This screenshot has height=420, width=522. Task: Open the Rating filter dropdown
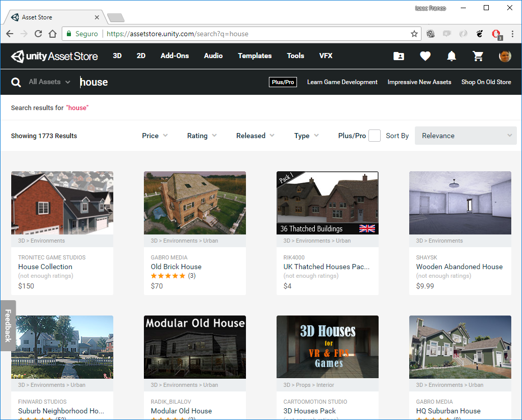point(202,136)
